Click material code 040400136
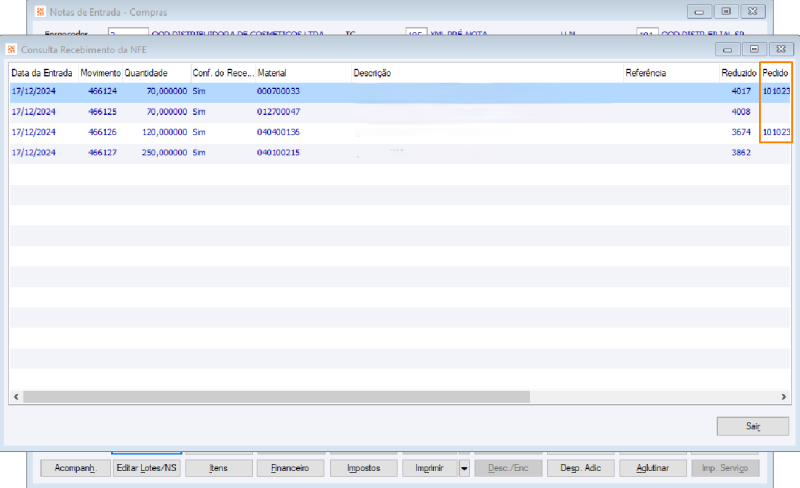The height and width of the screenshot is (488, 800). 278,132
